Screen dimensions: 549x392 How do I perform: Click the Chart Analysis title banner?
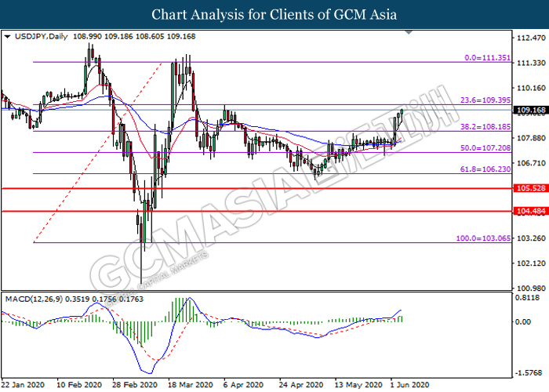(x=274, y=14)
